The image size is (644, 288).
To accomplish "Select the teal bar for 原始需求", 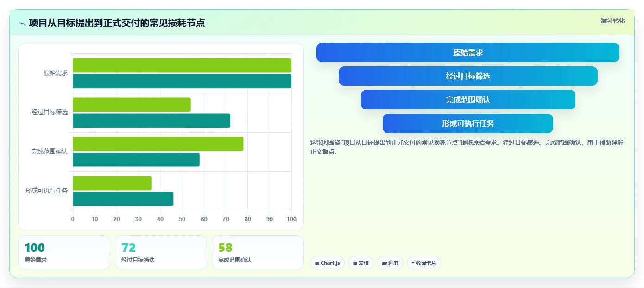I will point(182,81).
